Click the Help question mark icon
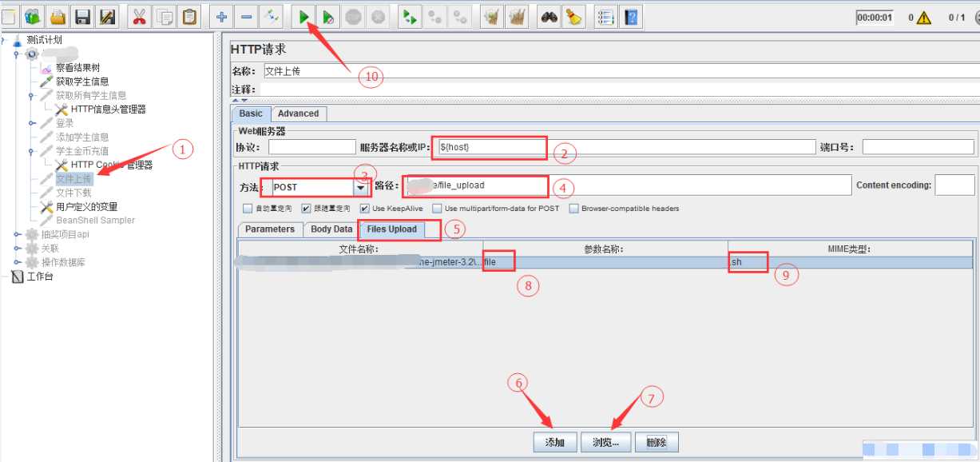 tap(632, 16)
